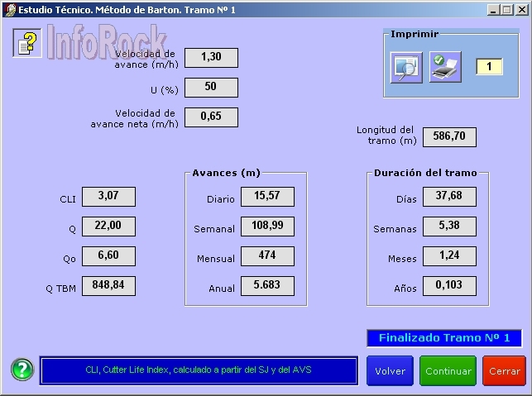Click the print preview magnifier icon
The width and height of the screenshot is (532, 396).
(x=407, y=66)
